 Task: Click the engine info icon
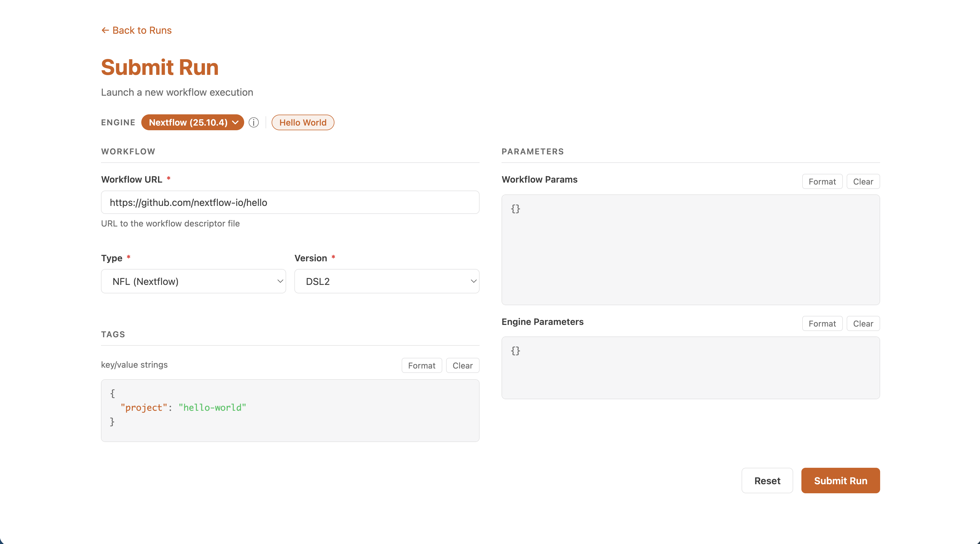point(254,122)
